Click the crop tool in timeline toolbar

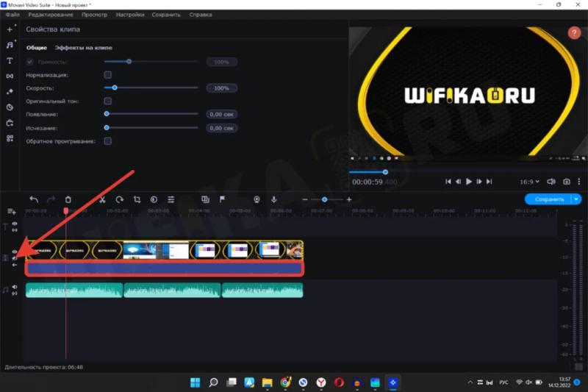pos(137,199)
